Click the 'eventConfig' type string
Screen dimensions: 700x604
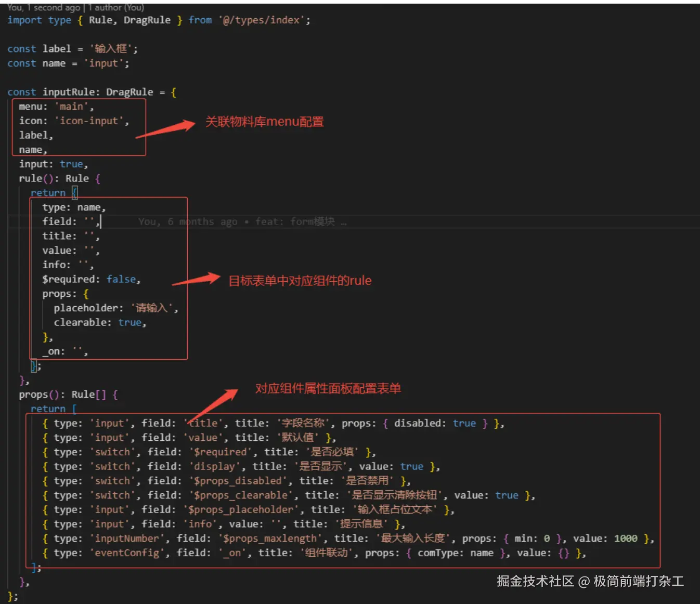tap(126, 553)
